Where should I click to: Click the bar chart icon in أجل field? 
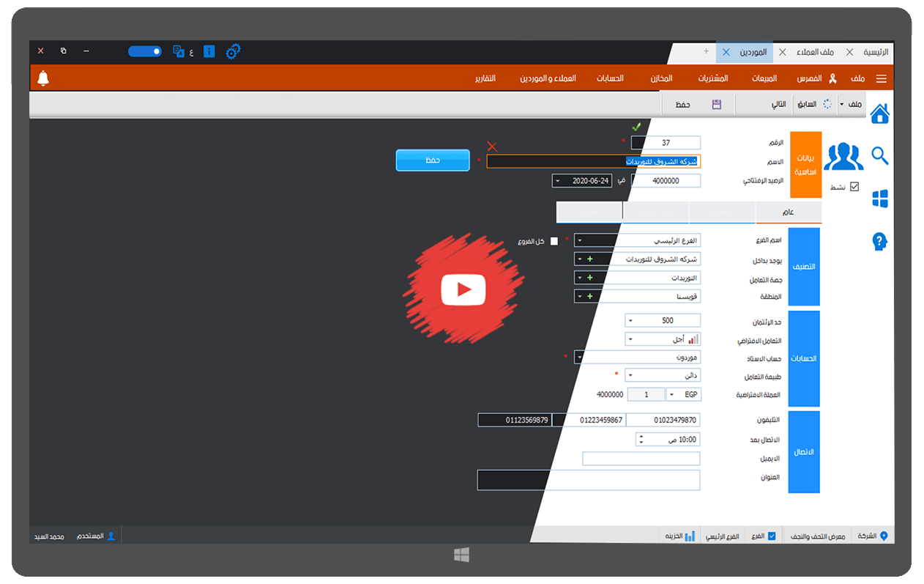click(x=693, y=339)
